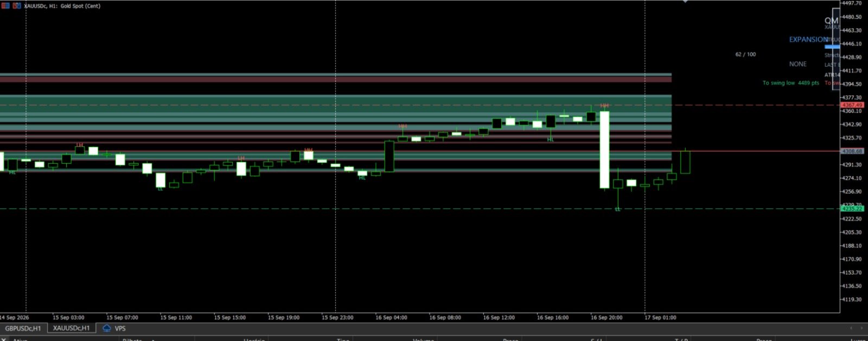Click the blue bar in QM panel
Image resolution: width=868 pixels, height=341 pixels.
tap(832, 47)
